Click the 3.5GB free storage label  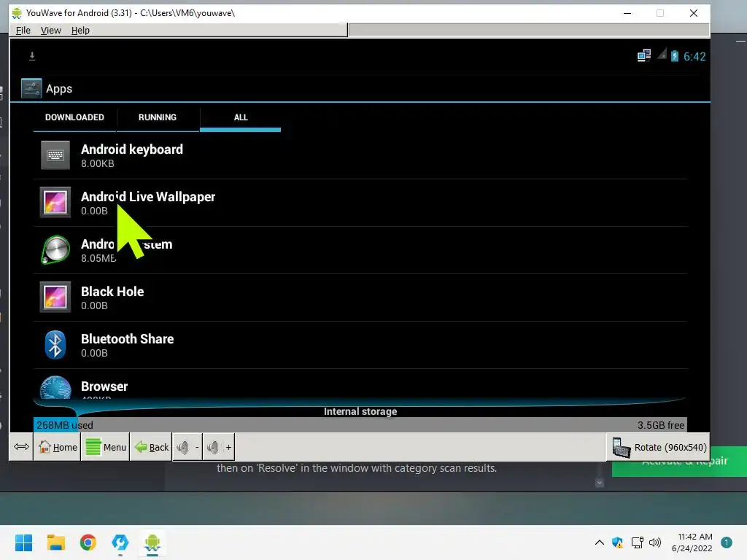(x=661, y=425)
